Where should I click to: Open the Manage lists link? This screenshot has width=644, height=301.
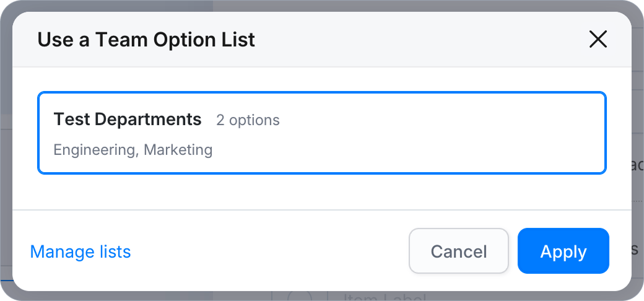coord(80,251)
